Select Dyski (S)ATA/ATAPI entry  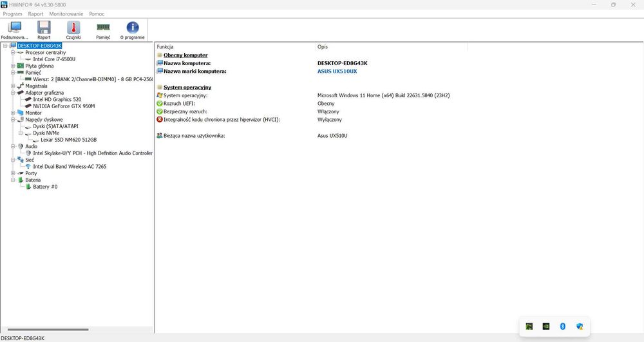(55, 126)
